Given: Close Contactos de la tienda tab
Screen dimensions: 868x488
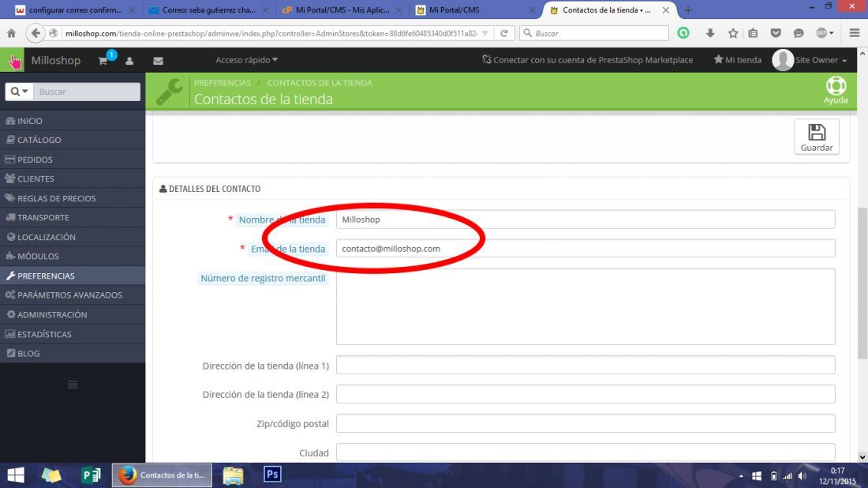Looking at the screenshot, I should (666, 10).
